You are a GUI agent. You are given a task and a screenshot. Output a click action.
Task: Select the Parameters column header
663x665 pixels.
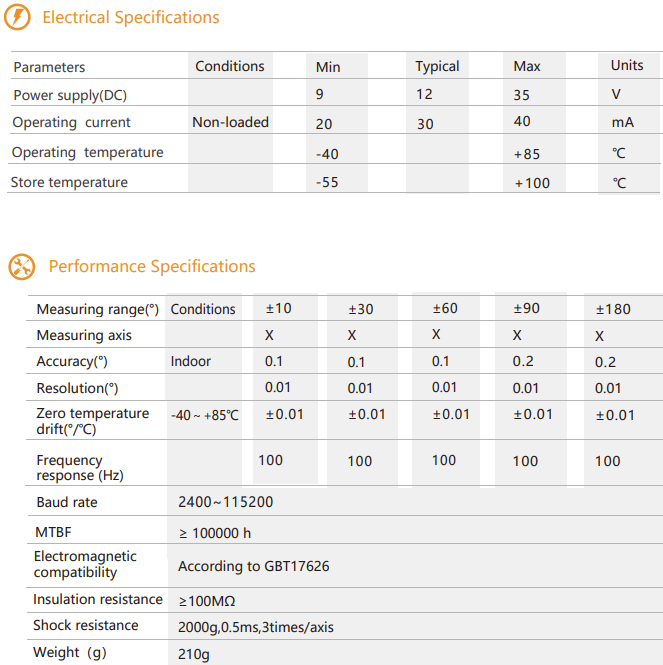click(49, 67)
